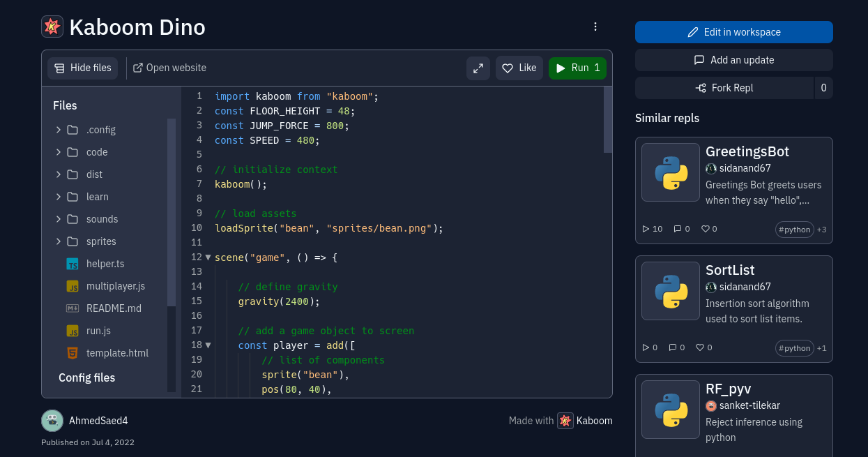Toggle Hide files panel
The width and height of the screenshot is (868, 457).
click(83, 68)
